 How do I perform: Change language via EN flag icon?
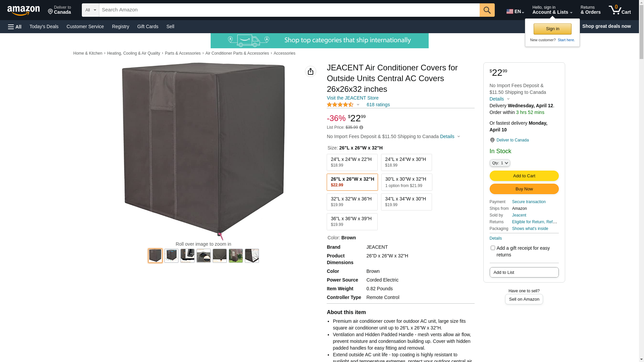click(x=515, y=11)
